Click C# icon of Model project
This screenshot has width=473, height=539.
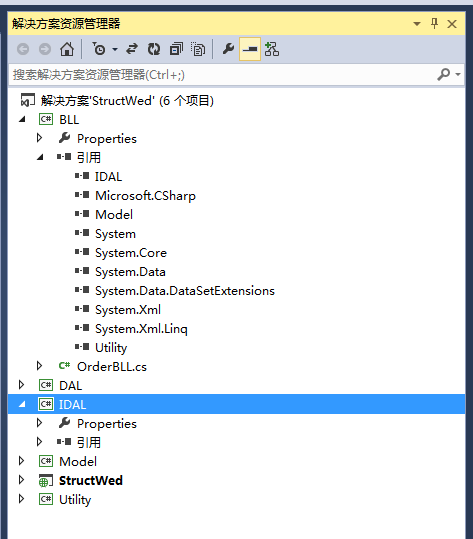point(46,461)
